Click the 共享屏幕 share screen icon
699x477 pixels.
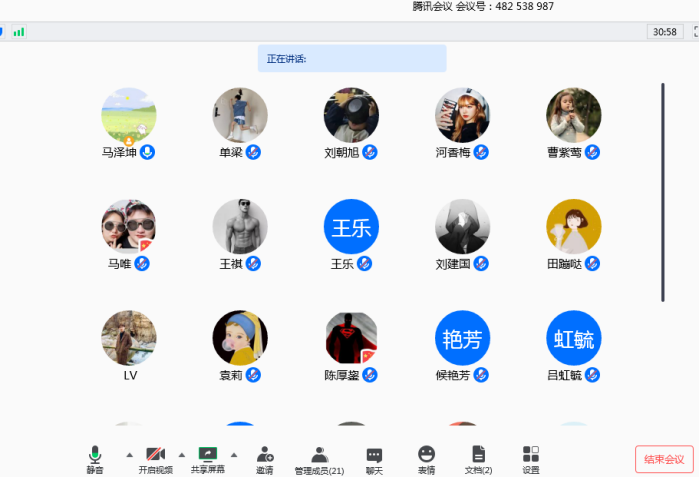pos(208,459)
